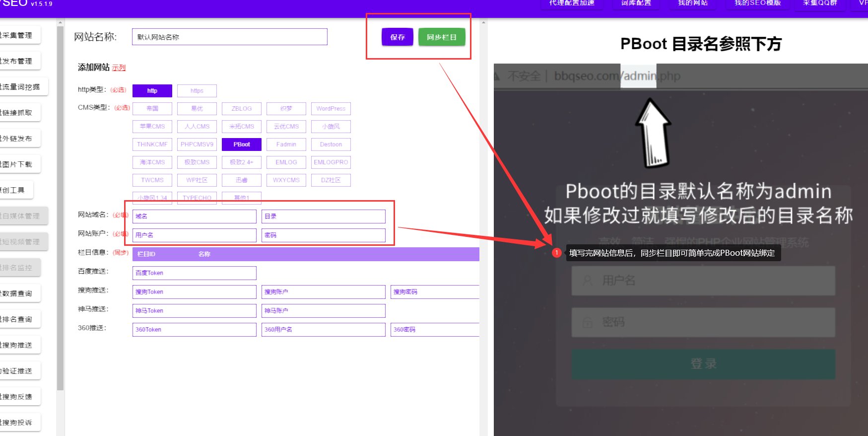Choose 易优 CMS type
The image size is (868, 436).
[197, 109]
